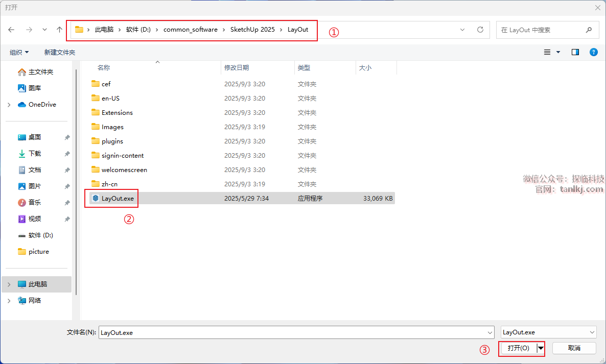The height and width of the screenshot is (364, 606).
Task: Open the 打开 button split arrow
Action: (x=541, y=348)
